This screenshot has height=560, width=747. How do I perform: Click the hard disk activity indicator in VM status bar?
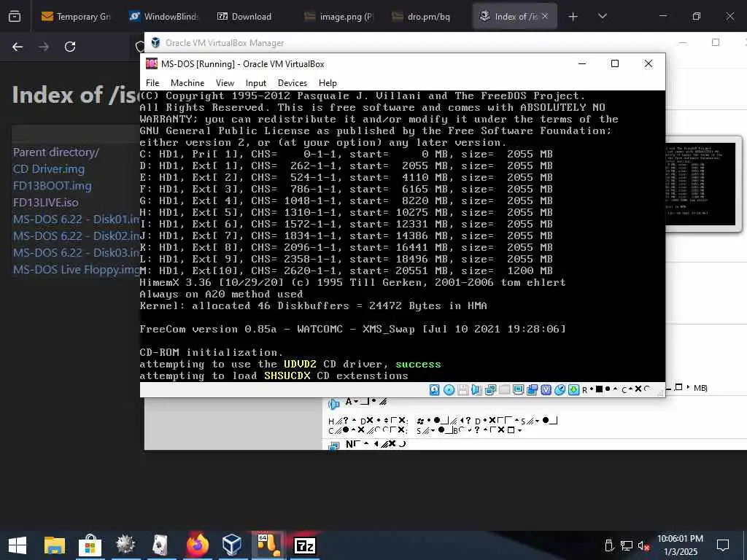tap(435, 390)
